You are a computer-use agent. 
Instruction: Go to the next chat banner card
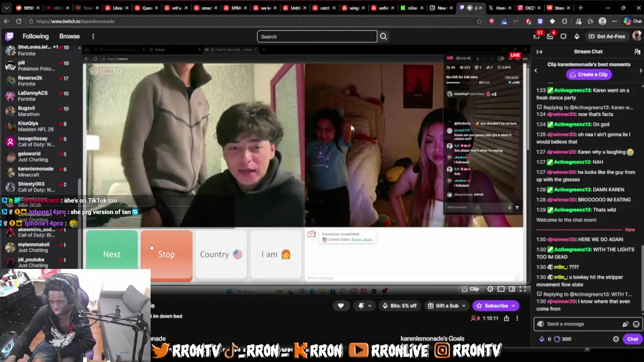(x=640, y=70)
